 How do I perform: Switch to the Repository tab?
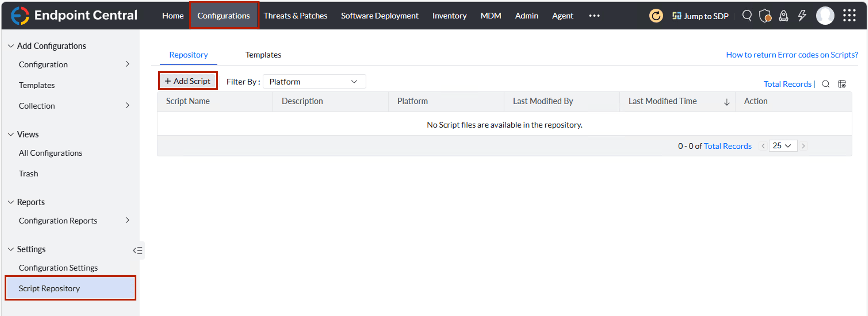coord(188,55)
